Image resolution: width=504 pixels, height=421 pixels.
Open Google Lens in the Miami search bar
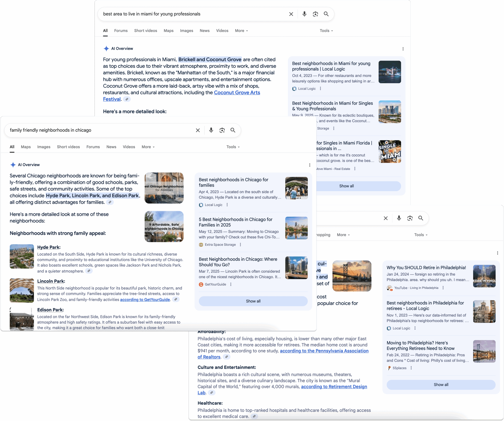click(315, 14)
